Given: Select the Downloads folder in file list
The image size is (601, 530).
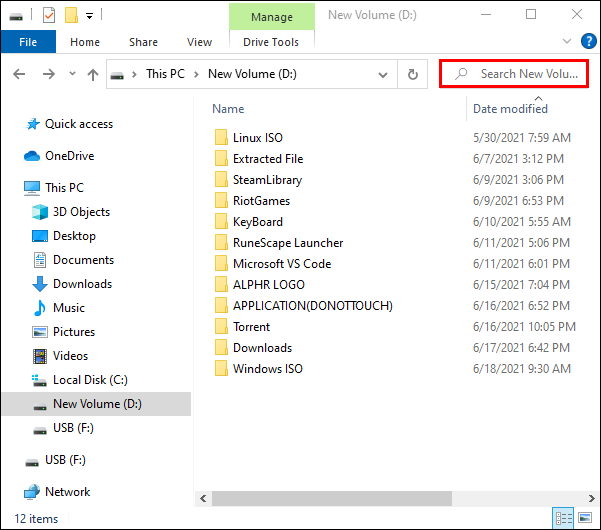Looking at the screenshot, I should [x=262, y=348].
